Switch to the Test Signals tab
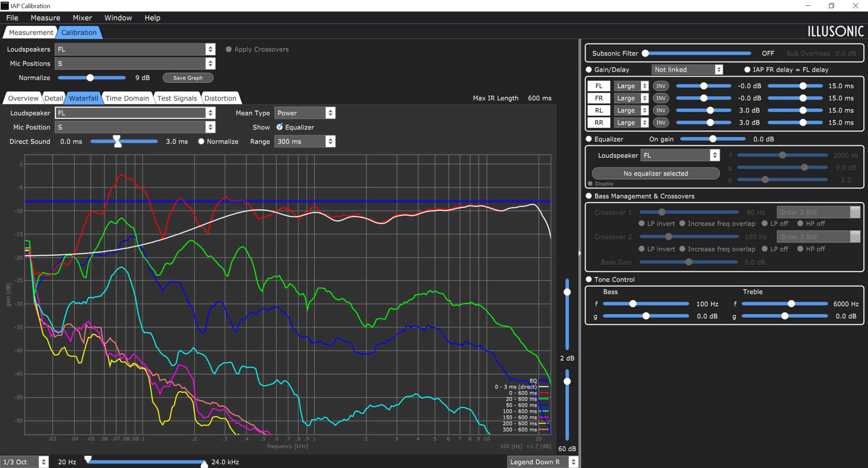The height and width of the screenshot is (468, 868). point(177,98)
